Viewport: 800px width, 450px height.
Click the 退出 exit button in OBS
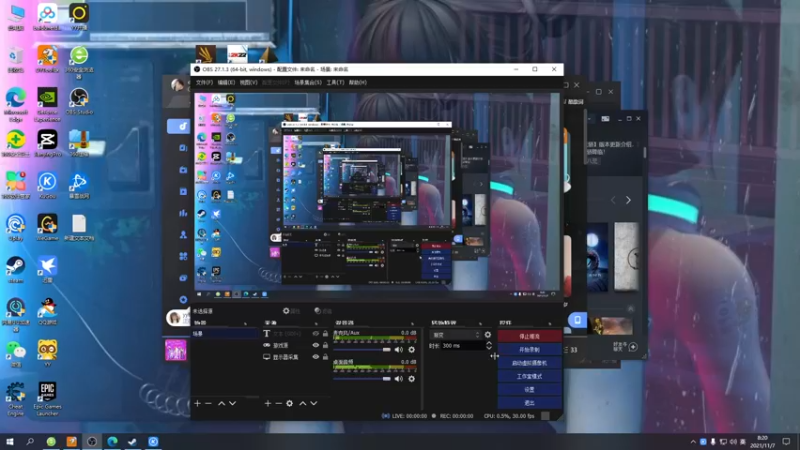click(x=529, y=403)
